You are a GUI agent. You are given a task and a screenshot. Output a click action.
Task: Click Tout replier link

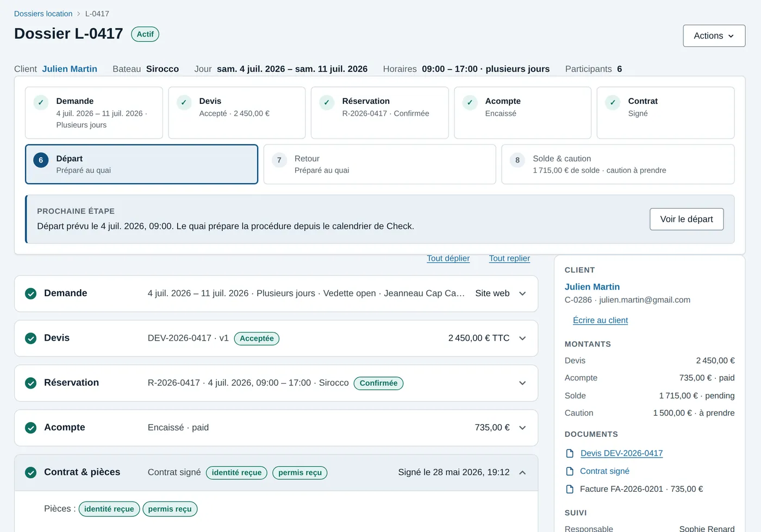pos(509,258)
